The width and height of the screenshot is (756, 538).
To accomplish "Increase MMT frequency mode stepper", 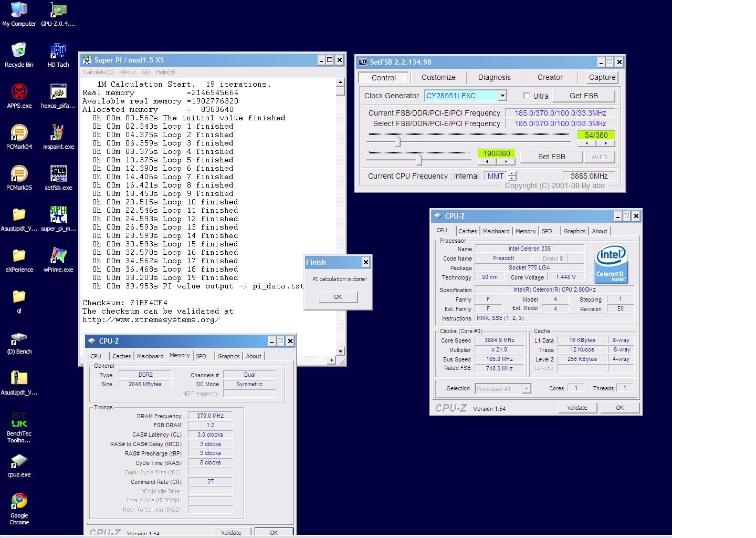I will 512,173.
